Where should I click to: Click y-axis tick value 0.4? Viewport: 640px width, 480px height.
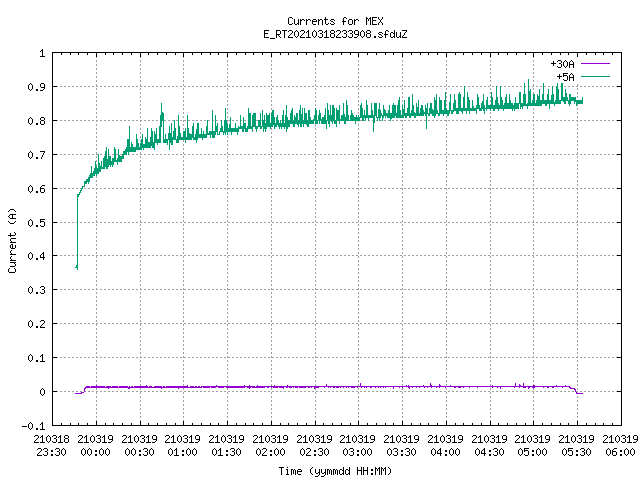(36, 256)
